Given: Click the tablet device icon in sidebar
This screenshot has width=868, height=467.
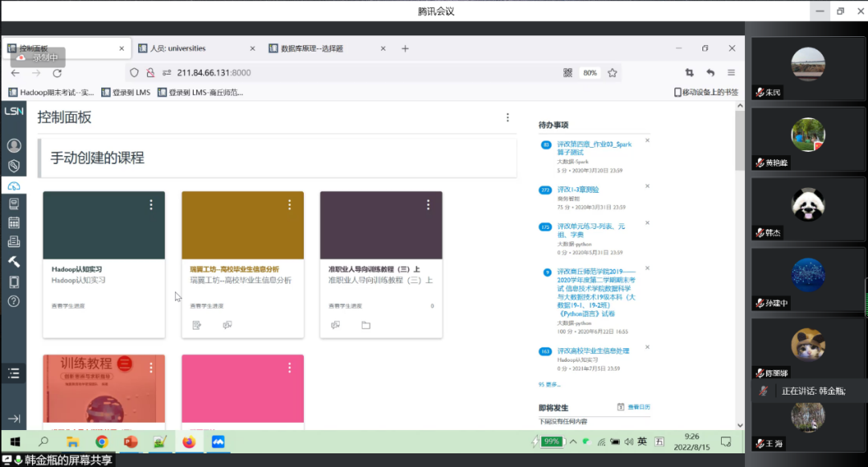Looking at the screenshot, I should tap(14, 281).
